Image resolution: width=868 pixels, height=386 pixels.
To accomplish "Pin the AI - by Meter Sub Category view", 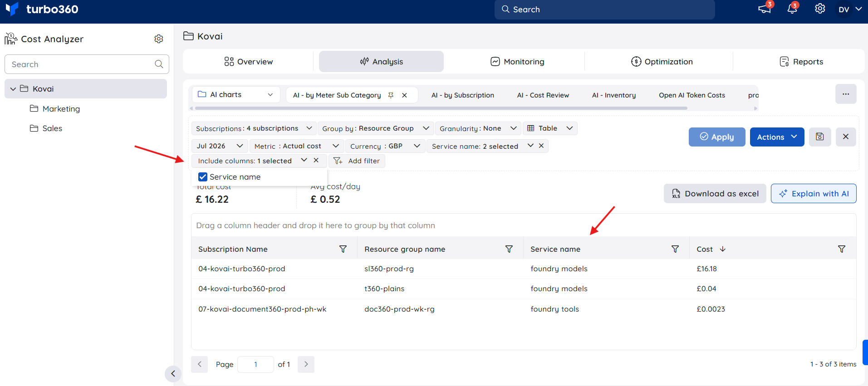I will pos(391,95).
